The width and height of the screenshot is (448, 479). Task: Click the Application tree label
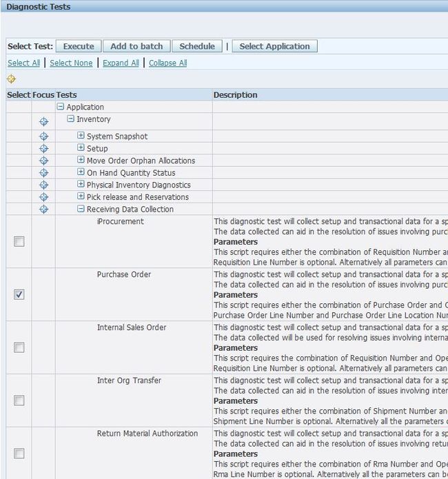pos(85,108)
